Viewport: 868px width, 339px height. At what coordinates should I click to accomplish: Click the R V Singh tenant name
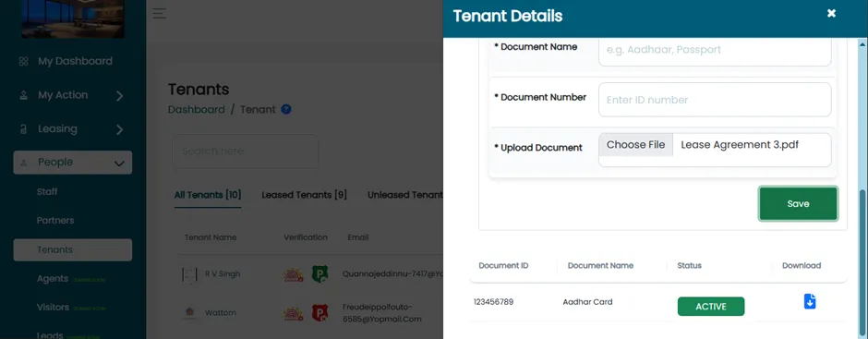223,273
